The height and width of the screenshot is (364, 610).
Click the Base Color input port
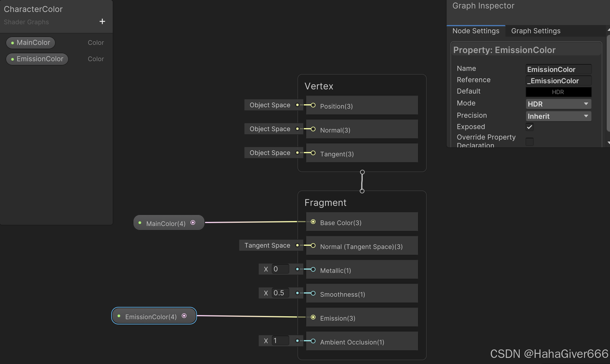click(x=313, y=222)
